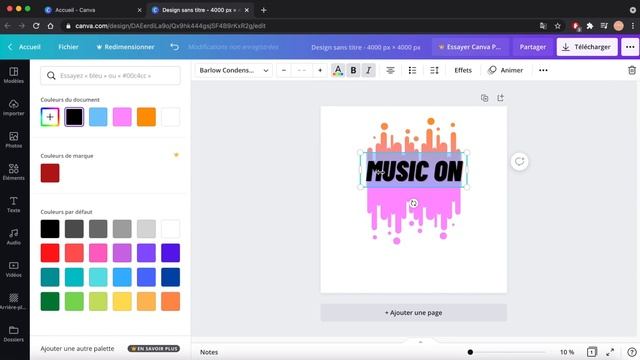Image resolution: width=640 pixels, height=360 pixels.
Task: Click the rotate handle below text box
Action: tap(413, 203)
